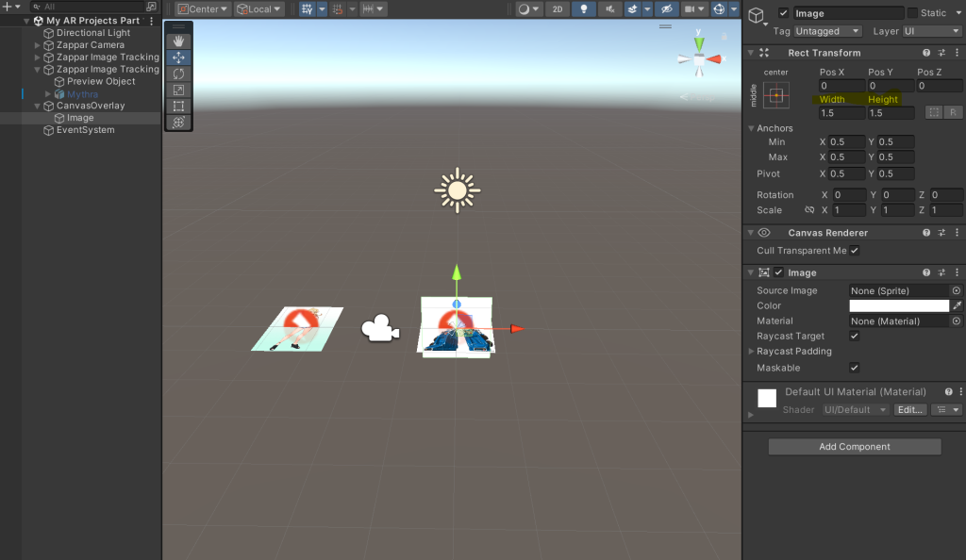Expand the Raycast Padding section
Viewport: 966px width, 560px height.
tap(752, 351)
